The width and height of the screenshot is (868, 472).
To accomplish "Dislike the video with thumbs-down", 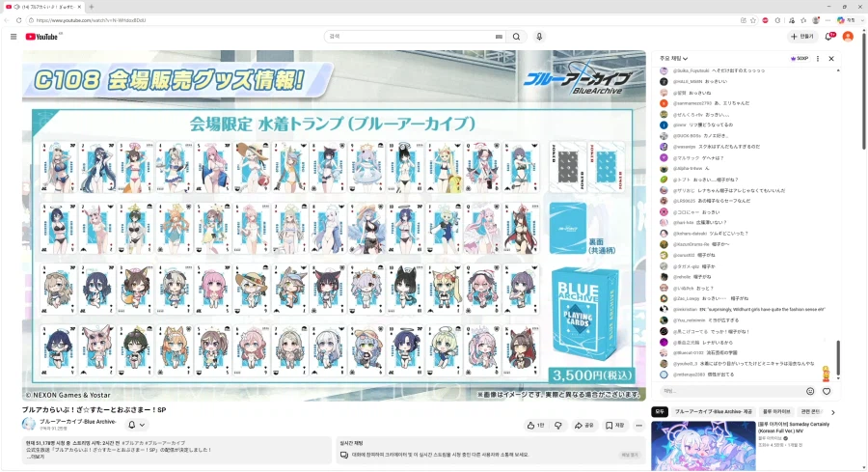I will point(558,426).
